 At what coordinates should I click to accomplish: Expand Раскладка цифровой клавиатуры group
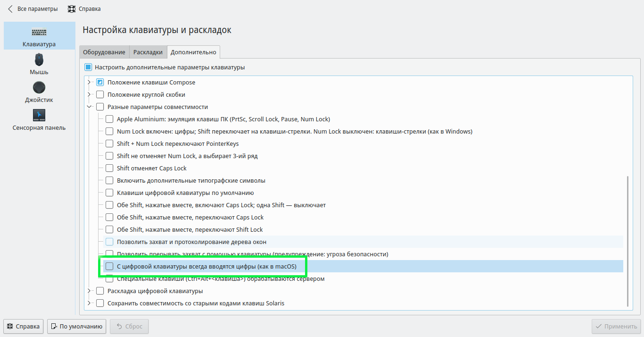point(89,291)
